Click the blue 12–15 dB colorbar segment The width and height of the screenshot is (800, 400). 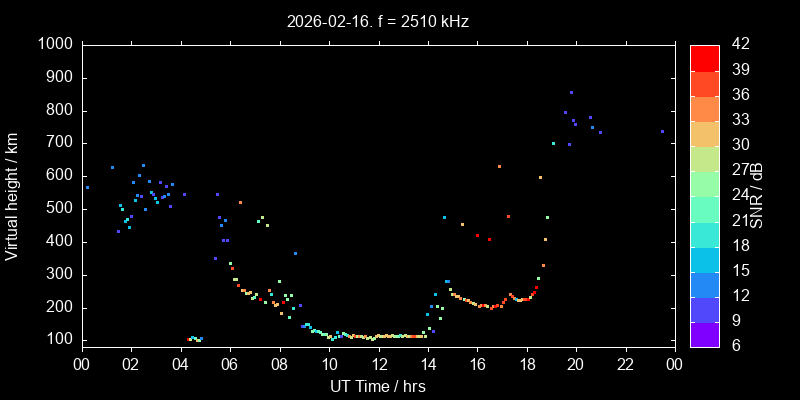705,284
